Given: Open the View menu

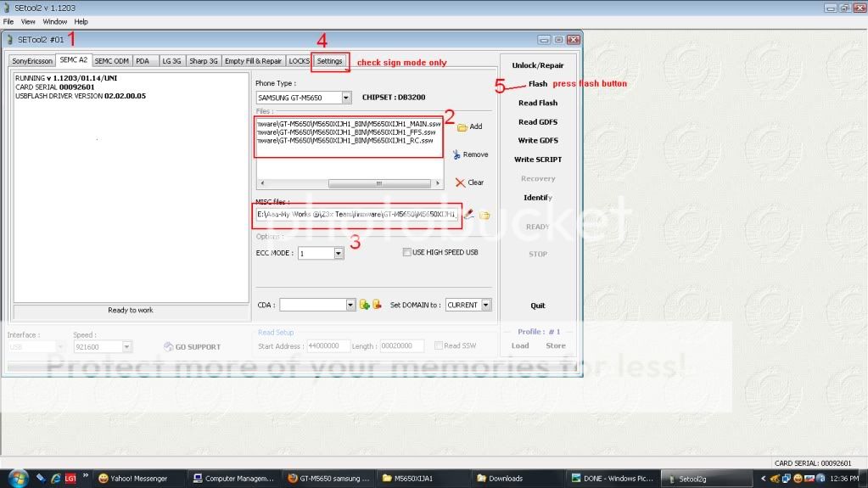Looking at the screenshot, I should 28,21.
